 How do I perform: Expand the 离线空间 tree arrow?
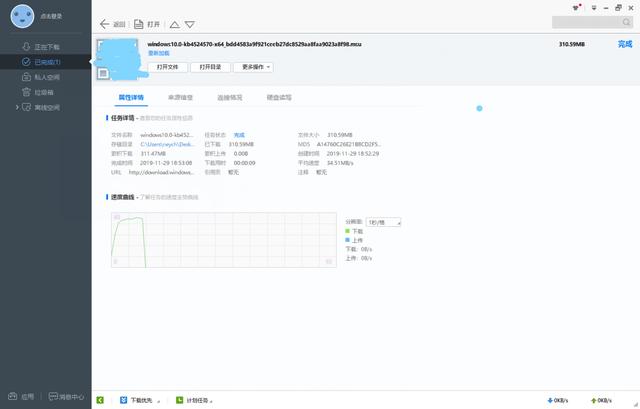pos(17,107)
